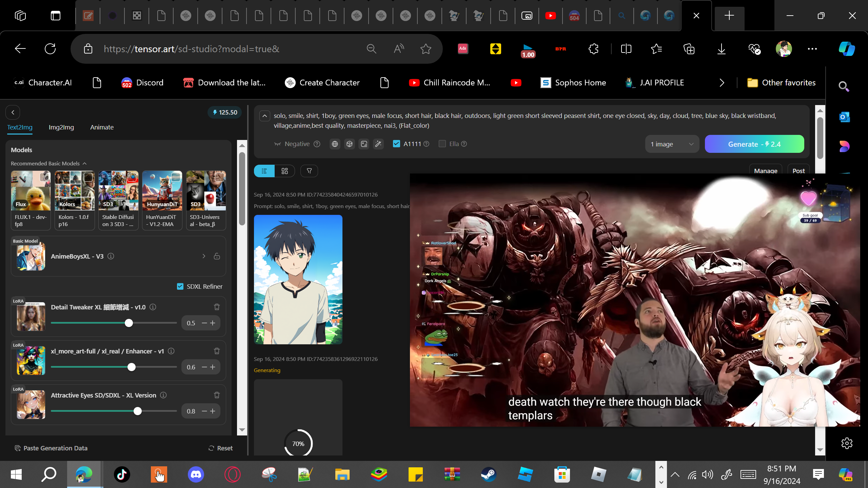Screen dimensions: 868x488
Task: Open File Explorer from the taskbar
Action: tap(342, 474)
